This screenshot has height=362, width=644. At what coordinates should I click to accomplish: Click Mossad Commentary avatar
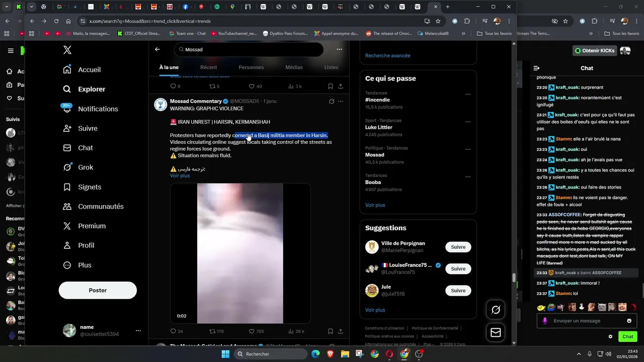pos(160,105)
